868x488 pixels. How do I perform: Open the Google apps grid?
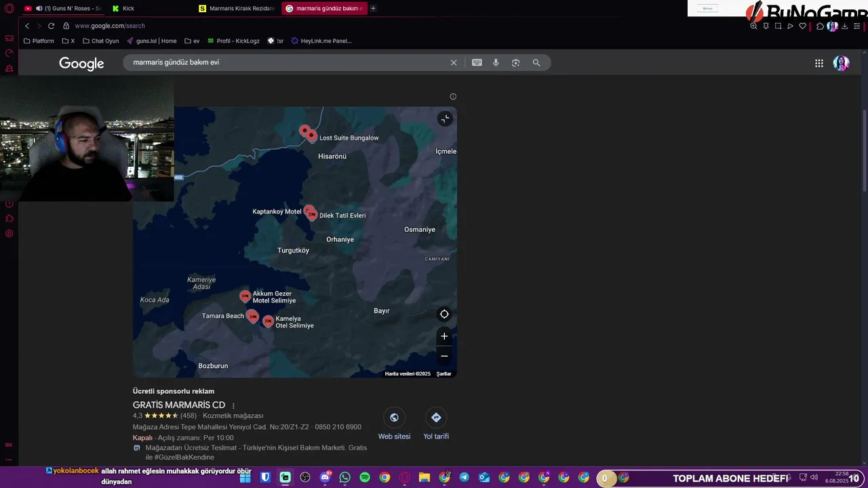819,63
